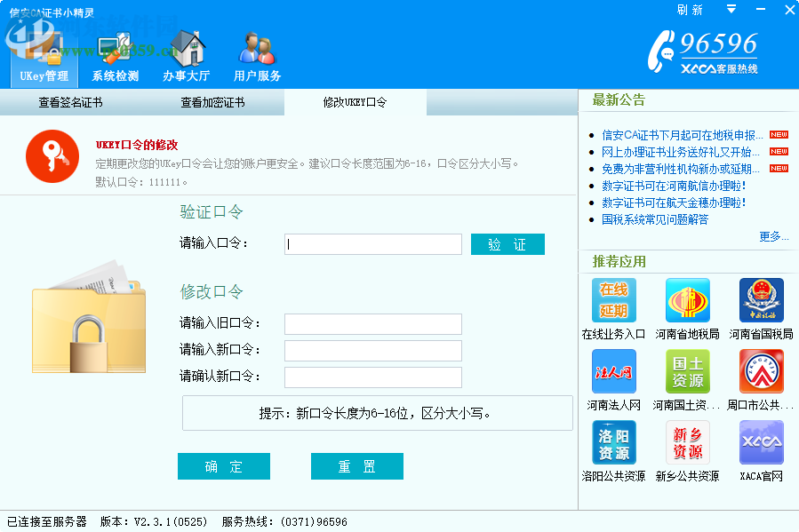
Task: Click the status text 已连接至服务器
Action: tap(47, 522)
